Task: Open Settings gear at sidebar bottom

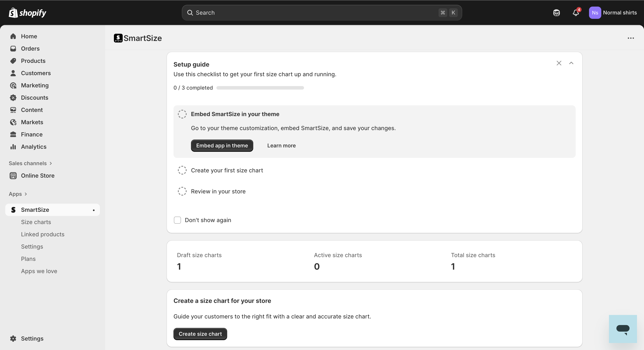Action: click(x=13, y=338)
